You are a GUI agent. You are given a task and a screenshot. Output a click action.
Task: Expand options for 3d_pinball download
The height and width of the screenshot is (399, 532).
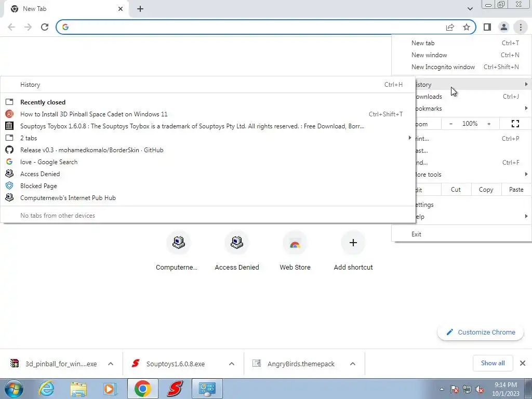pos(111,364)
